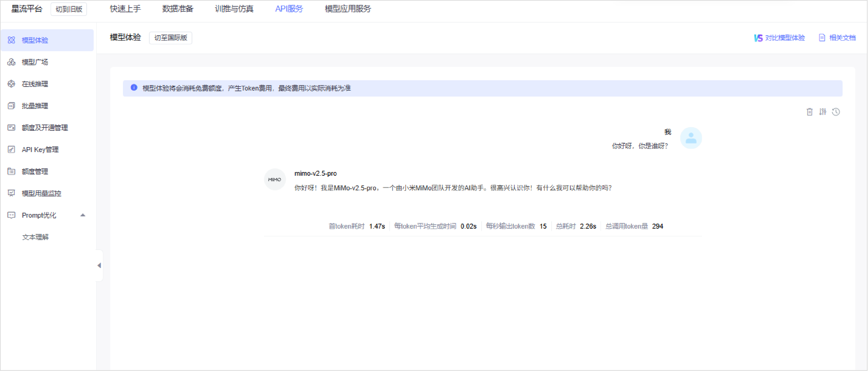Collapse the Prompt优化 menu arrow
868x371 pixels.
[x=82, y=215]
